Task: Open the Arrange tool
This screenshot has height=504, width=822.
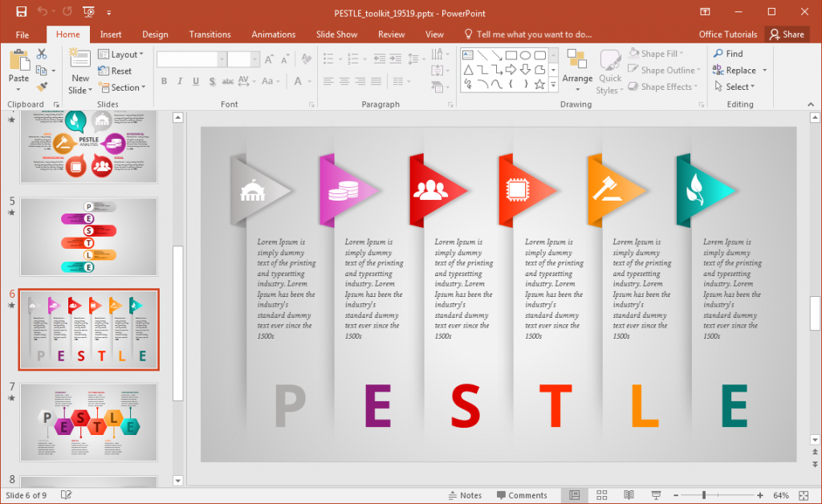Action: pyautogui.click(x=578, y=71)
